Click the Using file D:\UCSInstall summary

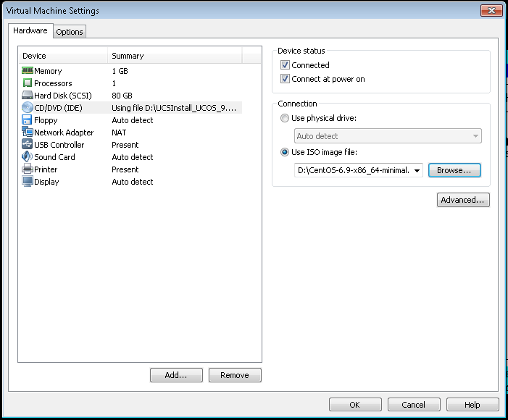tap(174, 108)
